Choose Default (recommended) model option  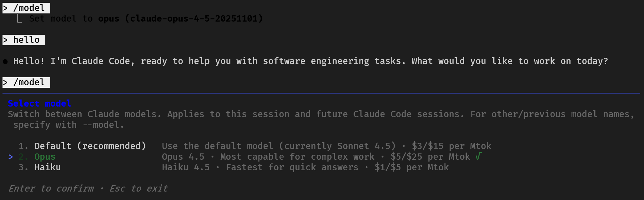tap(90, 146)
